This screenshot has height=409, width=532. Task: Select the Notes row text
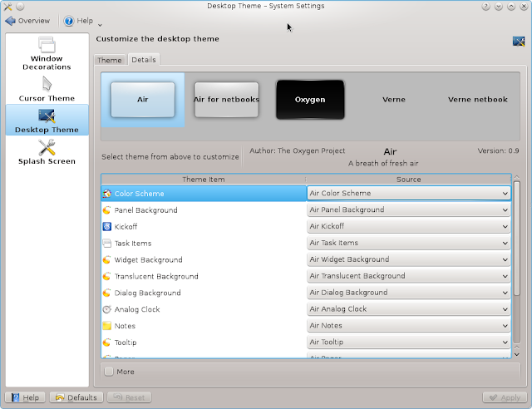[x=125, y=326]
